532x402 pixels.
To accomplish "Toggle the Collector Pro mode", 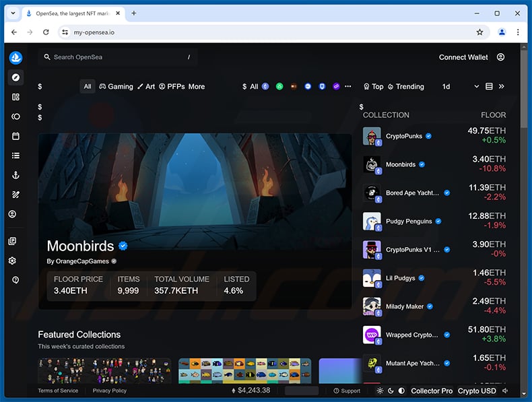I will 432,391.
